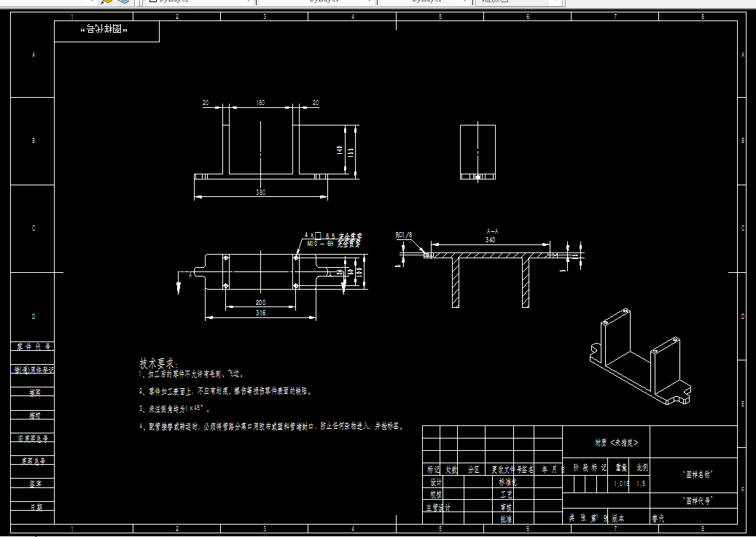Select the 标记 header cell
Screen dimensions: 756x537
coord(432,469)
